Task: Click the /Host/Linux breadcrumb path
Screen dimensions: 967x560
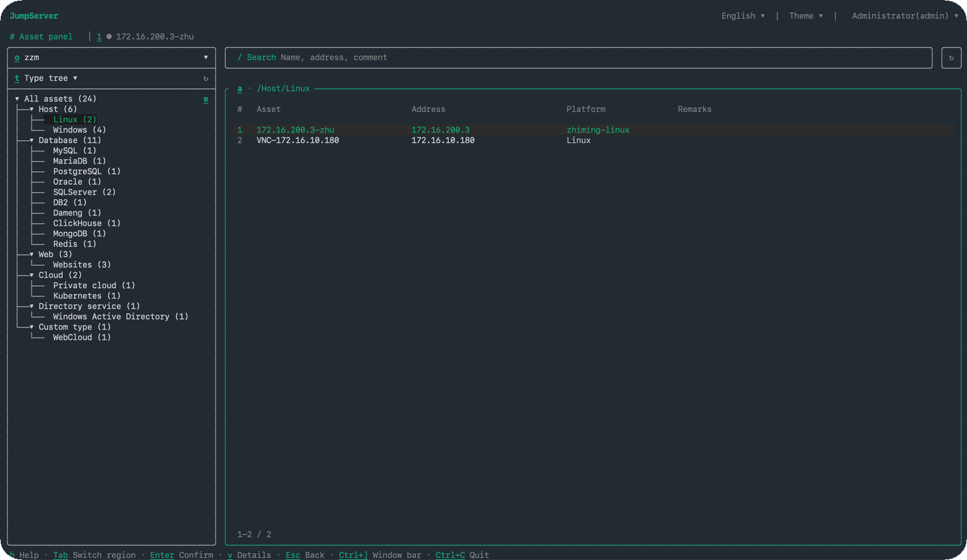Action: (x=283, y=89)
